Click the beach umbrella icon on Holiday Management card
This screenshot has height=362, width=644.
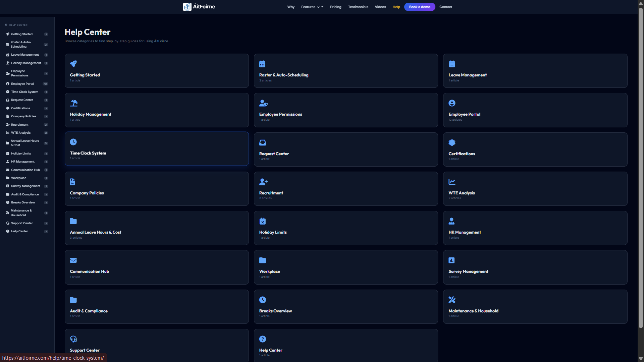(74, 103)
